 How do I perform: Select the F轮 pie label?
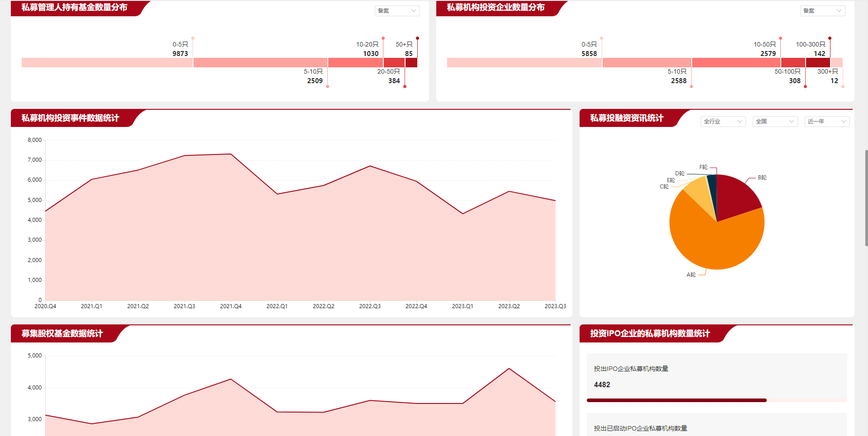tap(703, 167)
